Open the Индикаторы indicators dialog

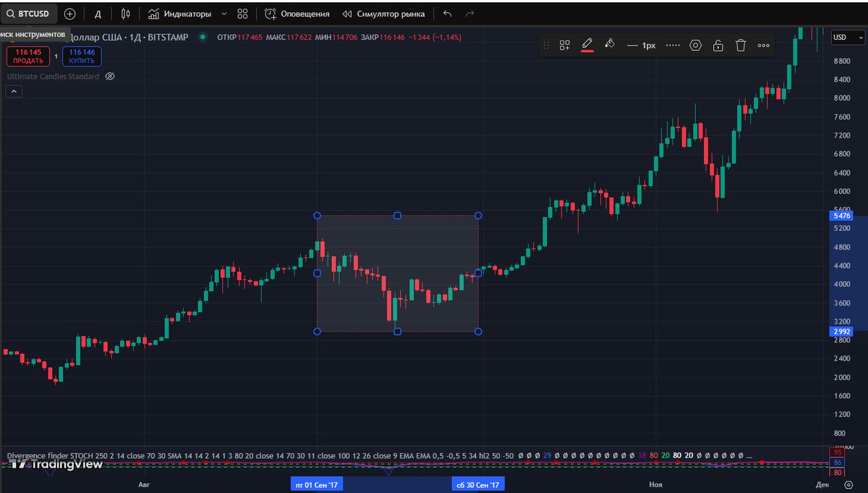pyautogui.click(x=180, y=14)
